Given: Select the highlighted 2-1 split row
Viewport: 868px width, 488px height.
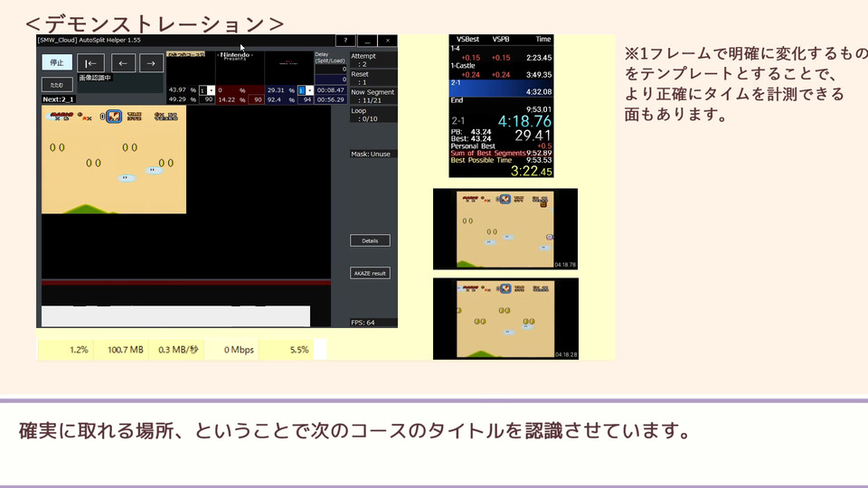Looking at the screenshot, I should (501, 88).
